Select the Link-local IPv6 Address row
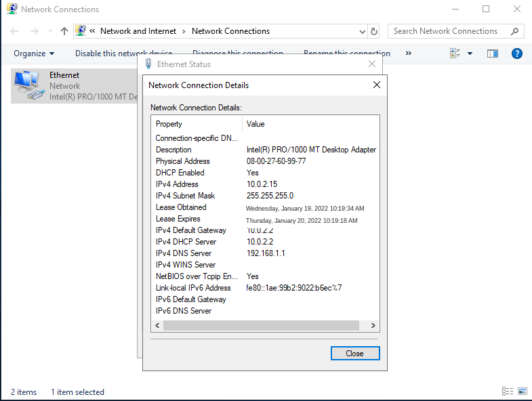Screen dimensions: 532x401 (x=265, y=288)
